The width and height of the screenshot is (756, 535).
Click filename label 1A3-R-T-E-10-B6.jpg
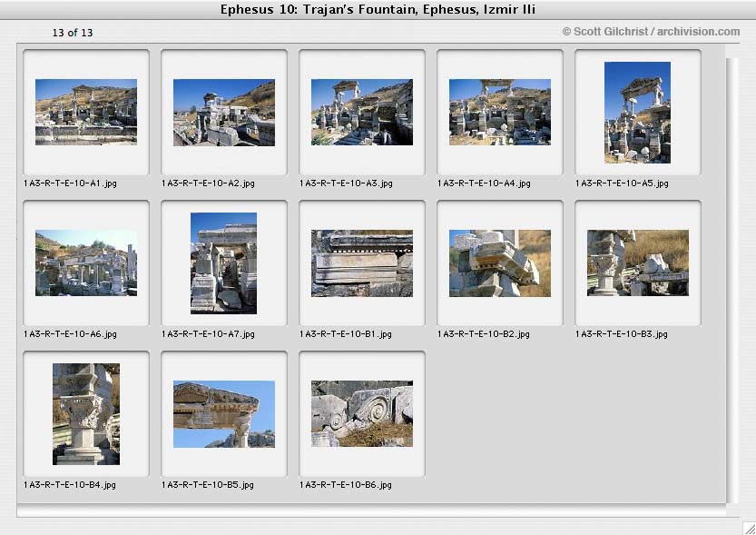tap(345, 485)
